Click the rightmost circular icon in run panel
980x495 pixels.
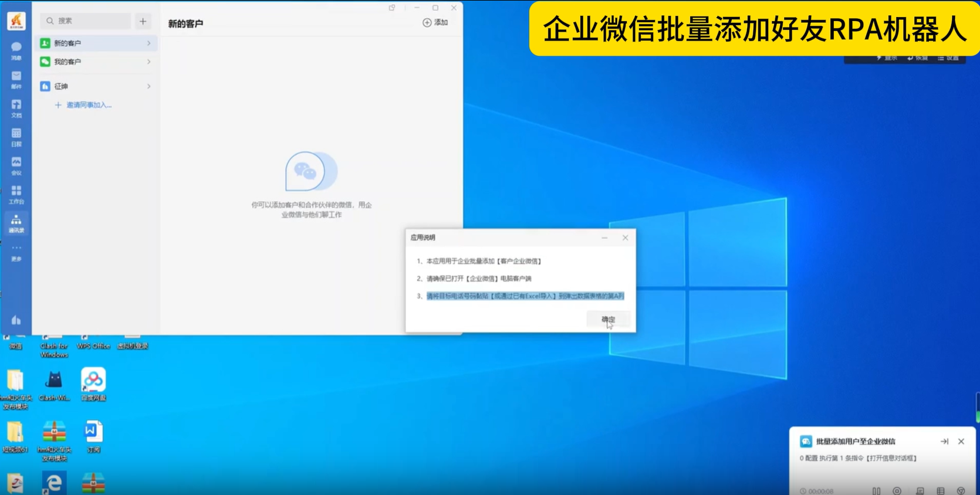click(961, 491)
